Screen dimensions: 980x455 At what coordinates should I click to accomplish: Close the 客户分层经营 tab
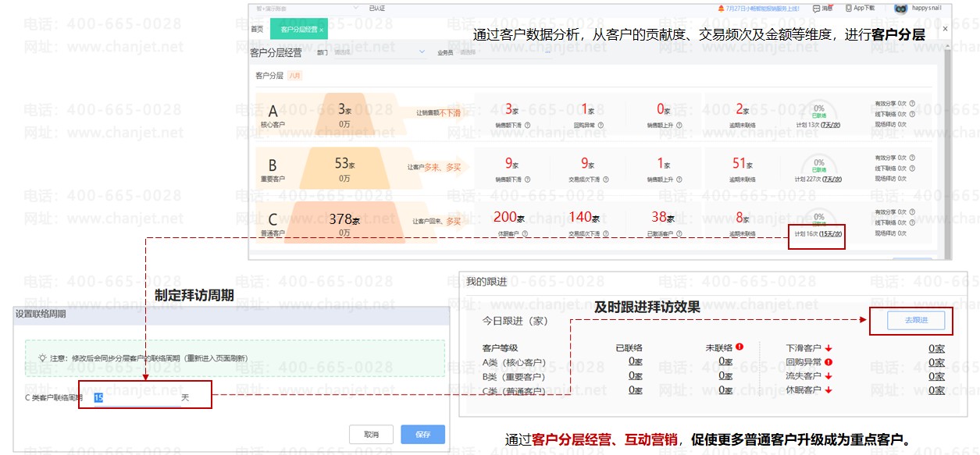[322, 30]
